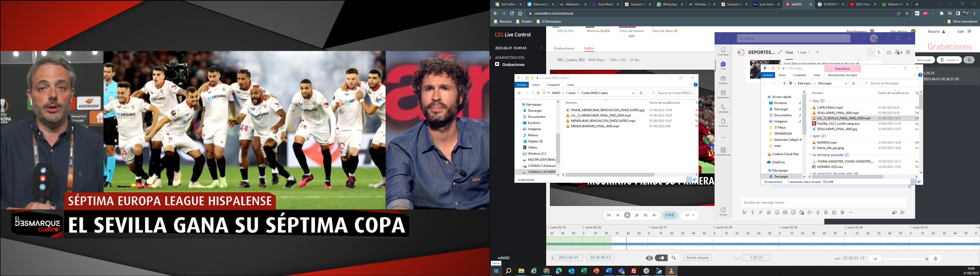Start audio call with phone icon in Teams
Screen dimensions: 980x276
point(879,52)
